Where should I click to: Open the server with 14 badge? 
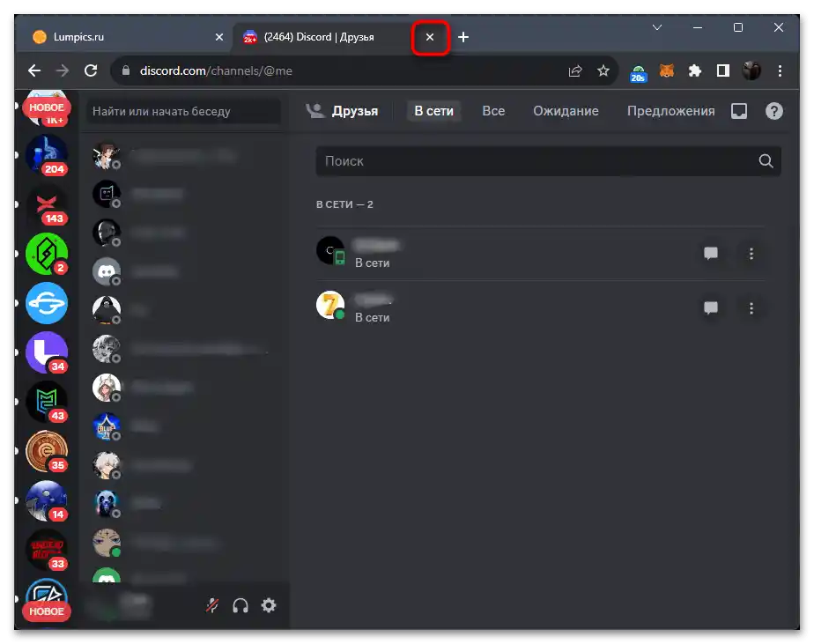(x=47, y=500)
